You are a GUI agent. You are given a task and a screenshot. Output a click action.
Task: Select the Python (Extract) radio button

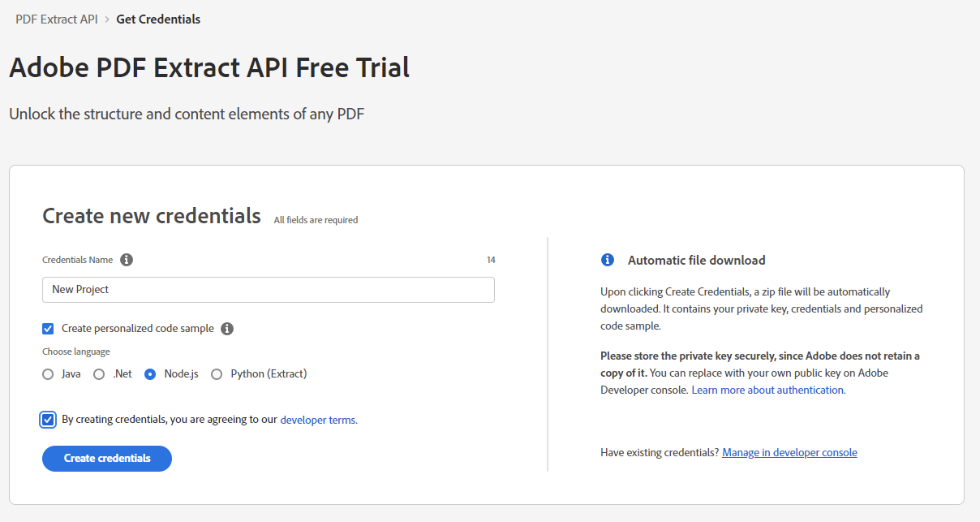tap(217, 374)
